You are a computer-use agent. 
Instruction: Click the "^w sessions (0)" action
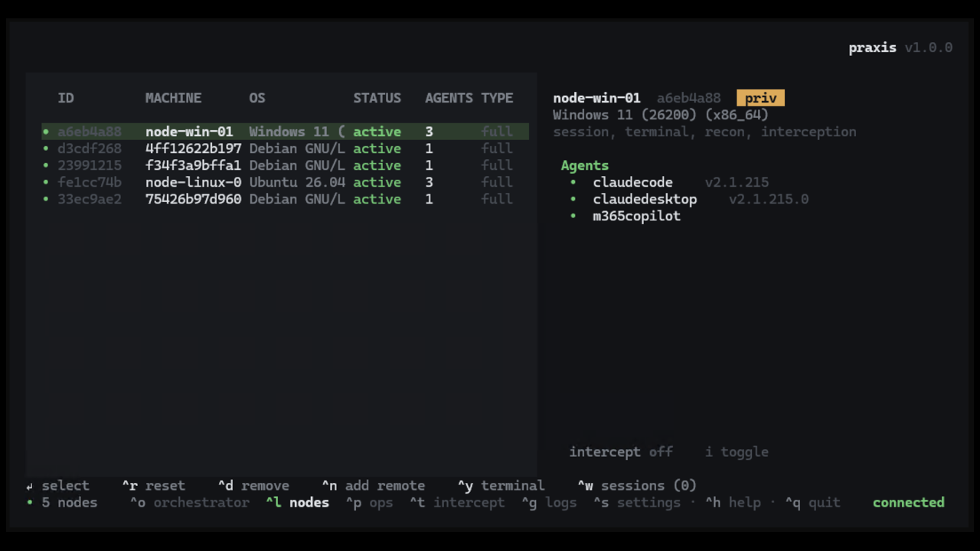(637, 486)
